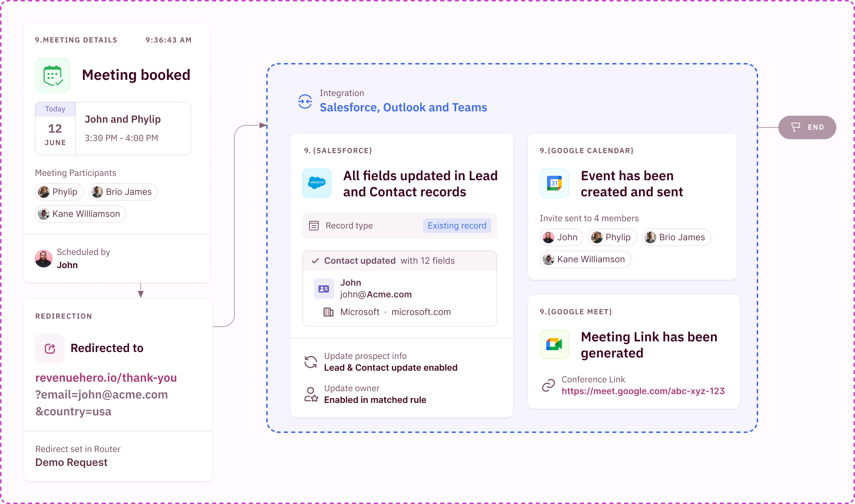Select Kane Williamson chip in Google Calendar invitees
This screenshot has width=855, height=504.
[586, 259]
